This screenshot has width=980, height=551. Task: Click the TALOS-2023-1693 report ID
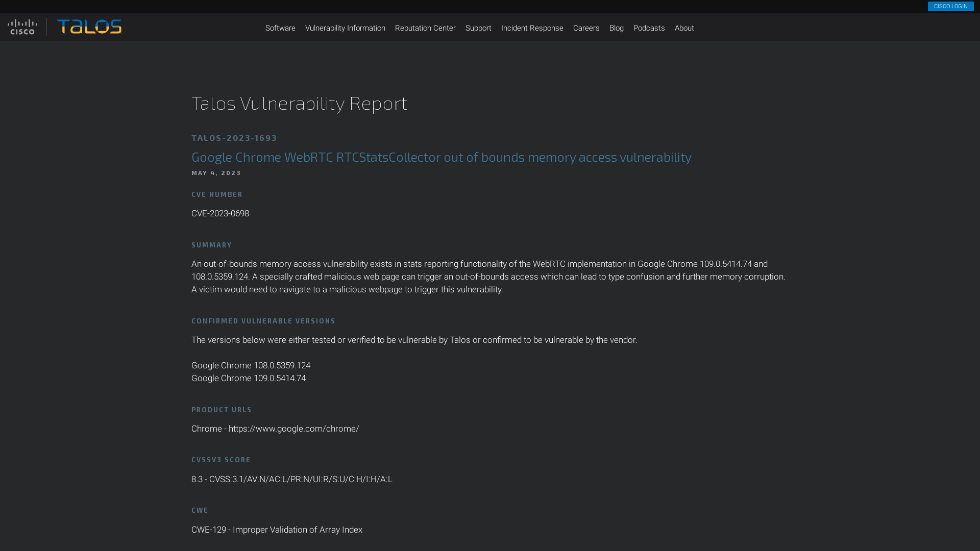[234, 138]
